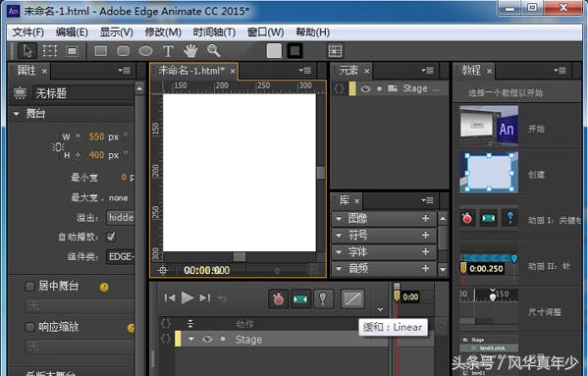
Task: Open the Modify menu
Action: pyautogui.click(x=163, y=32)
